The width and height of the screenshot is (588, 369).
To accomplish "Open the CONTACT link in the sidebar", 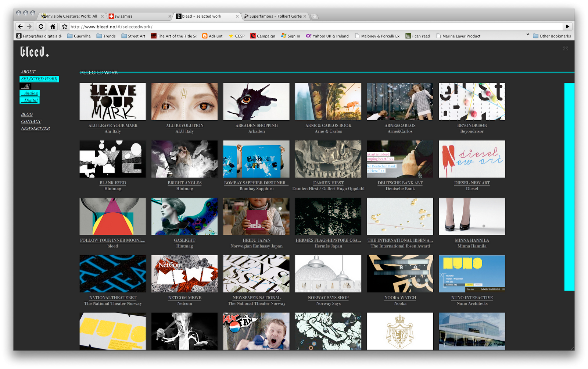I will (x=31, y=121).
